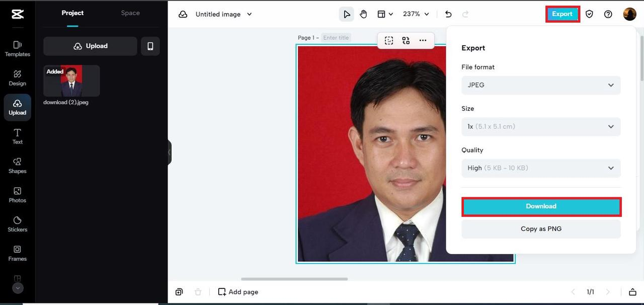
Task: Expand more sidebar tools with down arrow
Action: pos(18,288)
